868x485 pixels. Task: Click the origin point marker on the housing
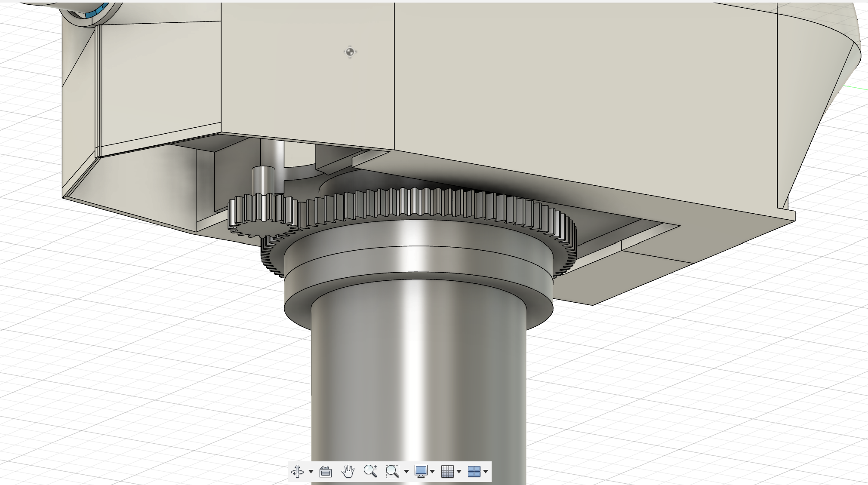pos(349,51)
